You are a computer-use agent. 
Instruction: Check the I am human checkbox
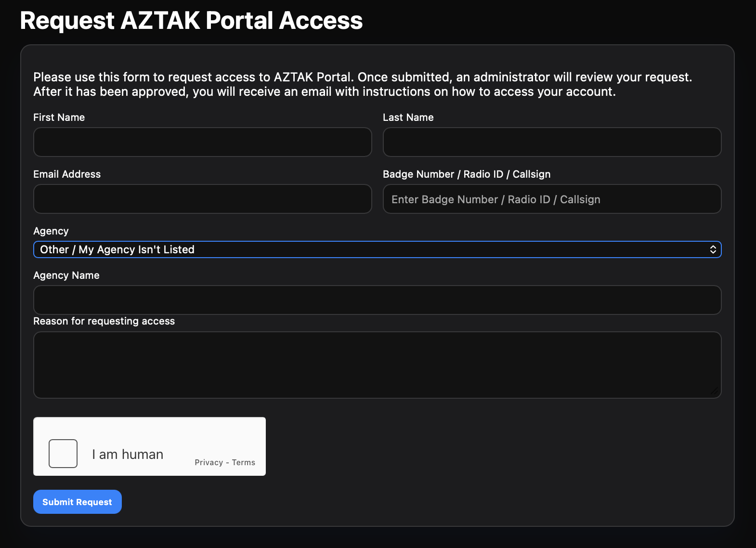click(x=63, y=454)
